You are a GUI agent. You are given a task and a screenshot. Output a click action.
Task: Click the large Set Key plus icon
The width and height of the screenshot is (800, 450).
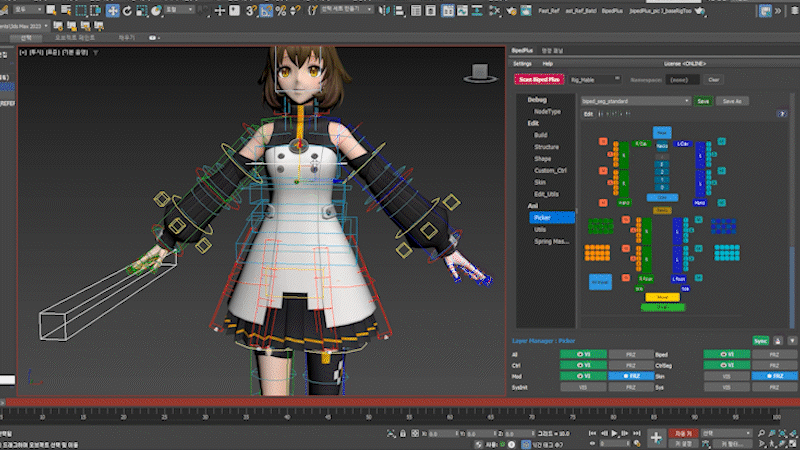(656, 437)
